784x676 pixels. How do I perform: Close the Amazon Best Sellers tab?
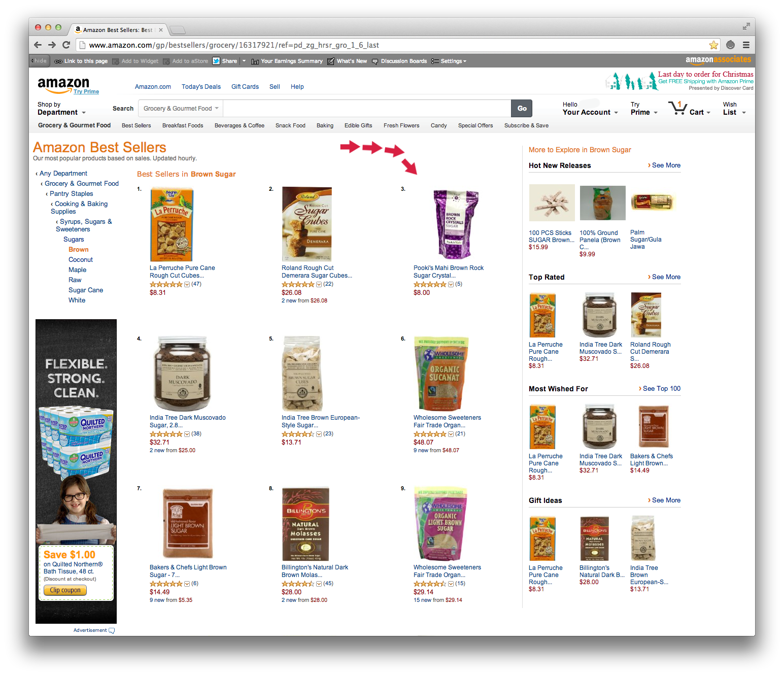click(161, 30)
